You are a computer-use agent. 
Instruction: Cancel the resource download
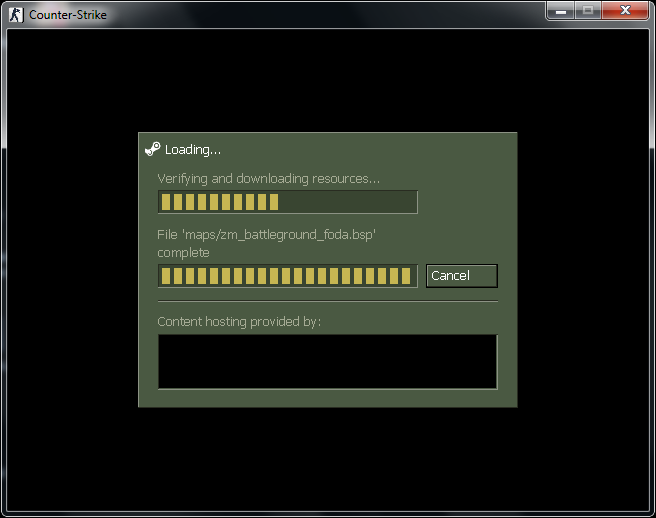tap(462, 276)
